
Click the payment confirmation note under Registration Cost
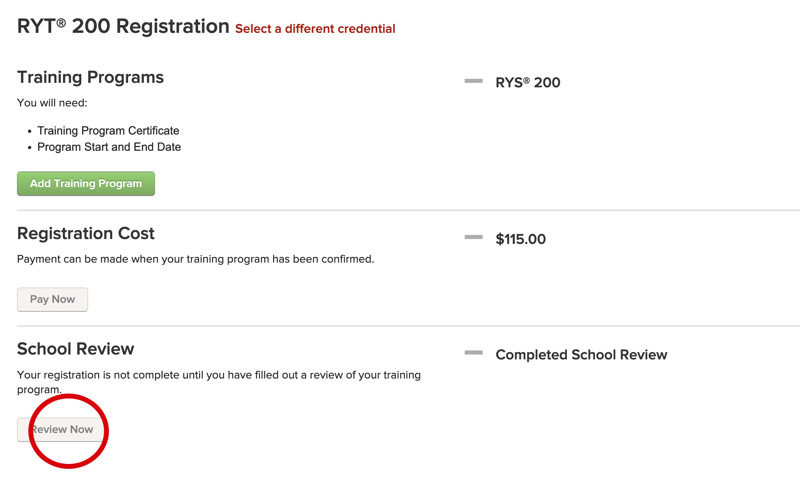click(x=195, y=259)
